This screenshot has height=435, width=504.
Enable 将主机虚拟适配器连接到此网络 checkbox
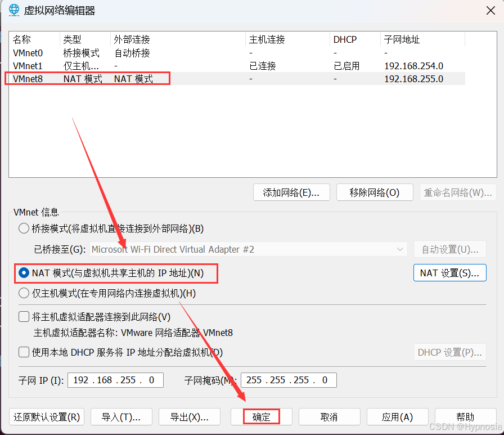24,317
